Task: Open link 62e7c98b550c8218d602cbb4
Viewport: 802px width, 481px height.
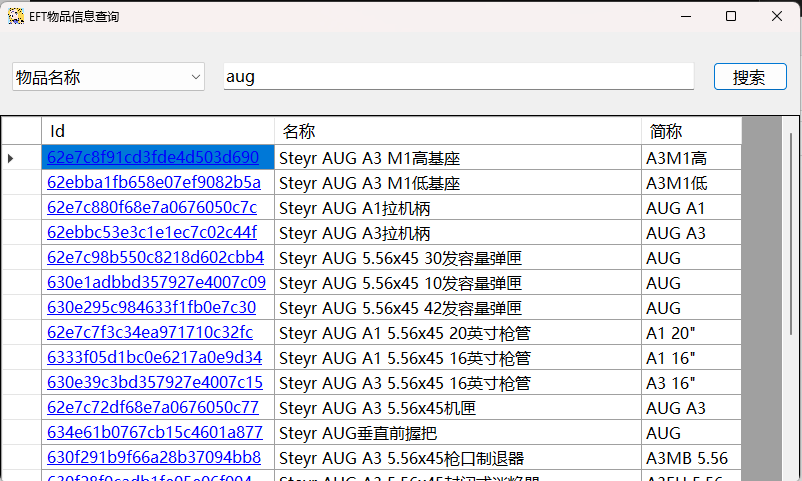Action: [x=155, y=257]
